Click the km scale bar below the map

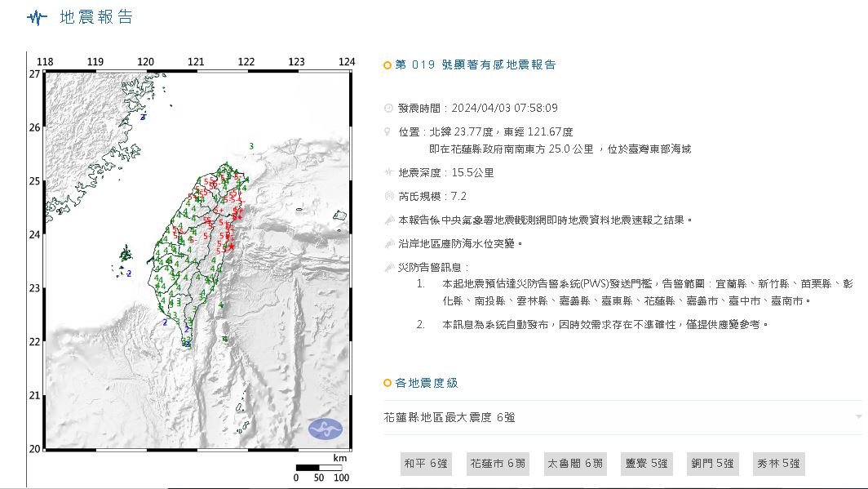point(321,468)
